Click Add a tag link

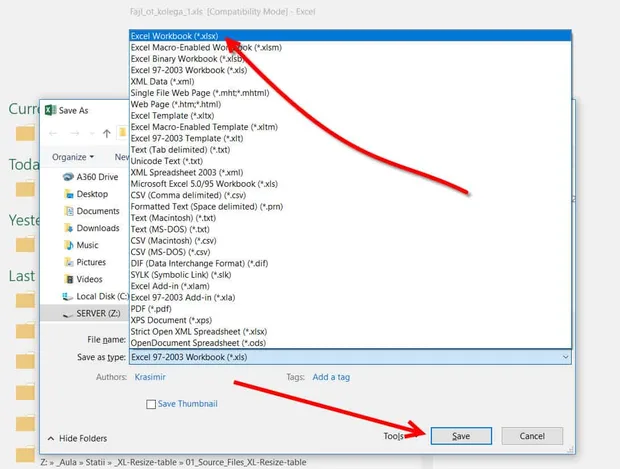click(331, 377)
